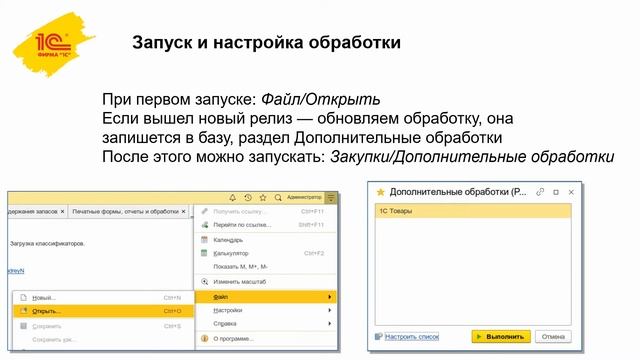Click the star icon in Дополнительные обработки title
This screenshot has height=360, width=640.
click(380, 192)
